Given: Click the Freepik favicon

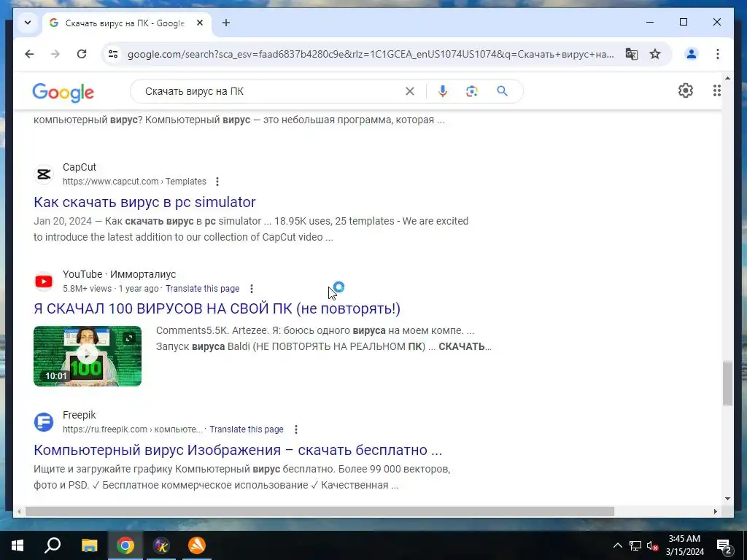Looking at the screenshot, I should coord(44,422).
